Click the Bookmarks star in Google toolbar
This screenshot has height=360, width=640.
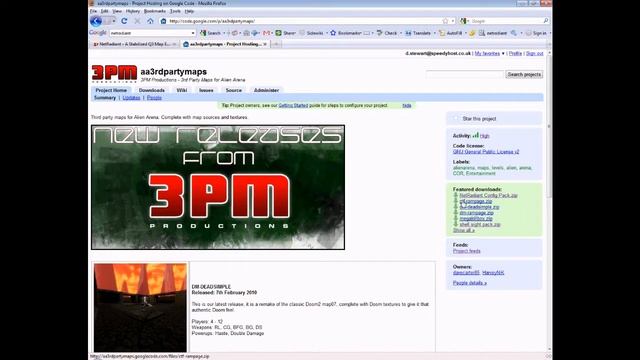click(x=333, y=33)
